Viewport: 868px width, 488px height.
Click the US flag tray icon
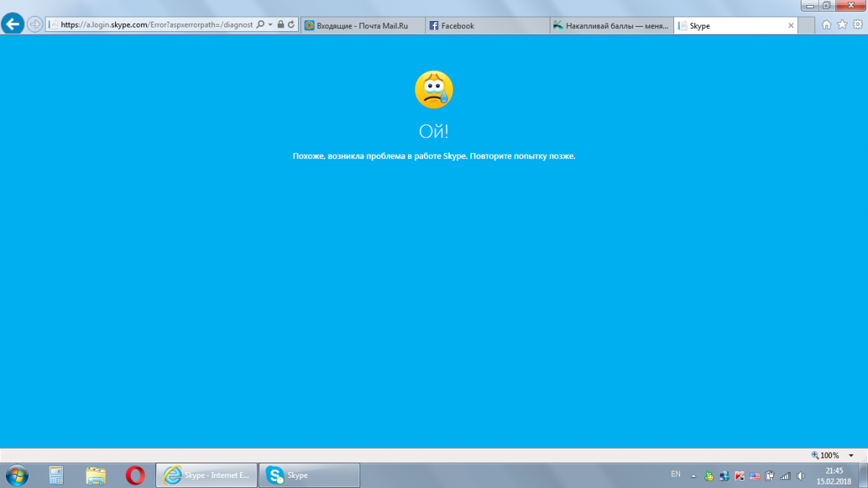point(754,476)
